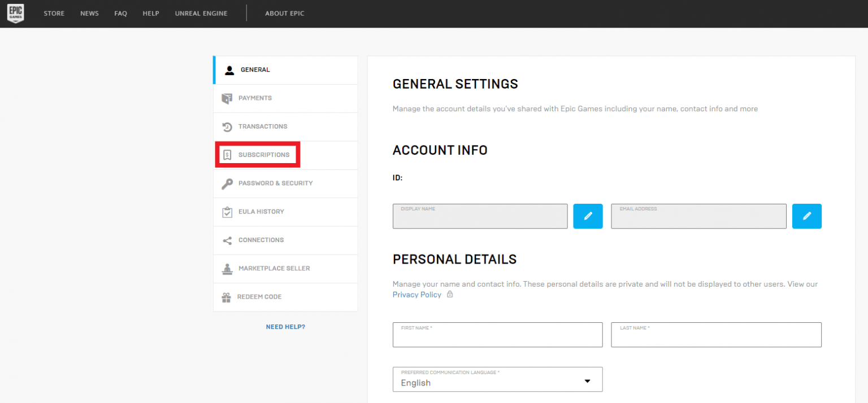Click the Transactions history clock icon
The height and width of the screenshot is (403, 868).
pos(227,127)
